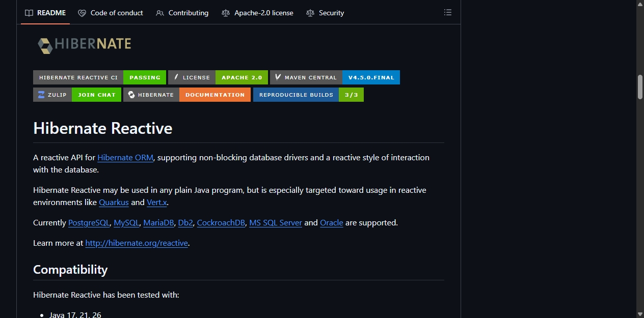644x318 pixels.
Task: Open the MySQL link
Action: [x=126, y=223]
